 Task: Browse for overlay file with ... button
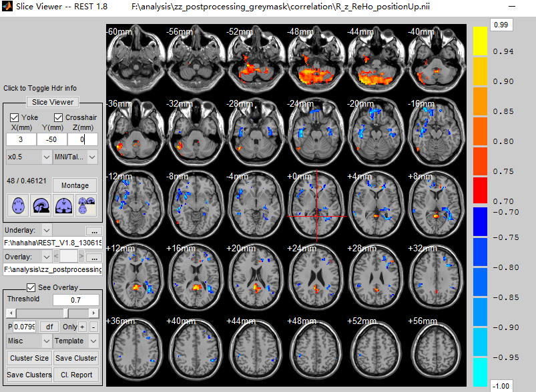(94, 257)
